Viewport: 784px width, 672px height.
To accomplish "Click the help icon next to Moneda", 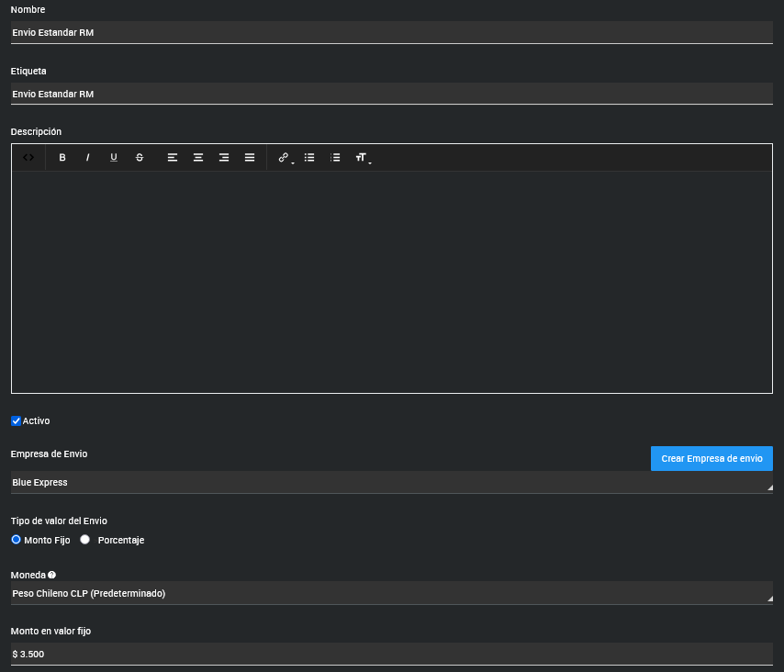I will click(52, 575).
